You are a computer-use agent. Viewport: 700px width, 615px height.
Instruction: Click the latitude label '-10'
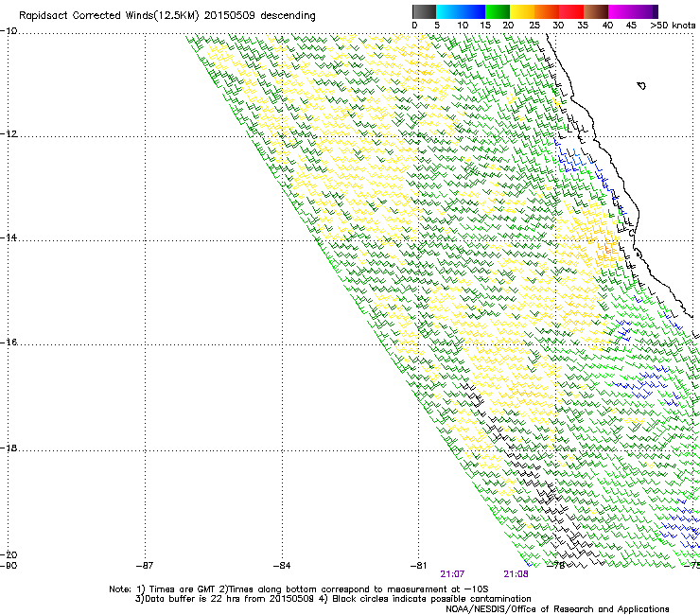coord(9,31)
